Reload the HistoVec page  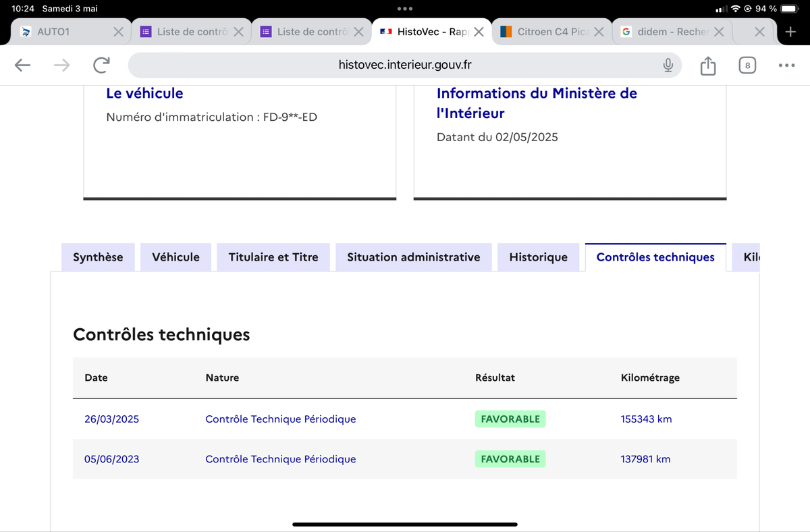point(101,65)
